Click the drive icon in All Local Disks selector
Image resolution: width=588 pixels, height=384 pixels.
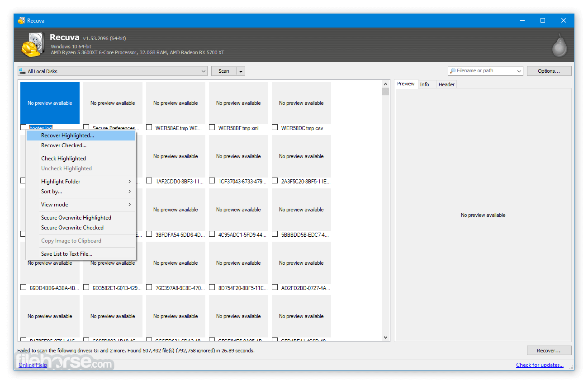click(x=22, y=71)
